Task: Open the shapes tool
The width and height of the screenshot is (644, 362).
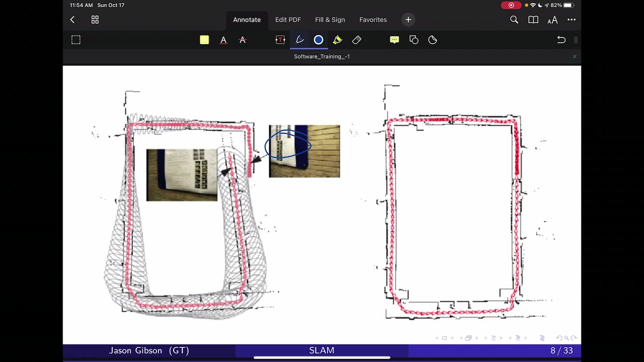Action: (x=414, y=40)
